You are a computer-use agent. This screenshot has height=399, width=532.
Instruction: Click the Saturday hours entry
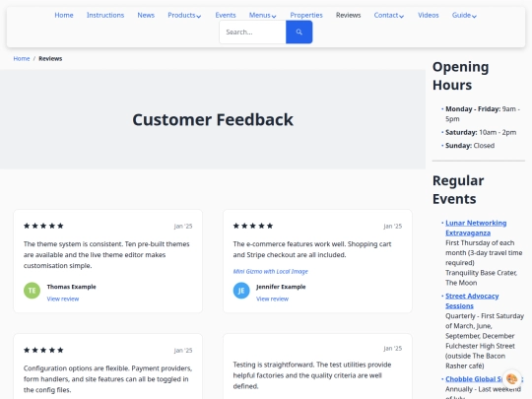pos(481,132)
